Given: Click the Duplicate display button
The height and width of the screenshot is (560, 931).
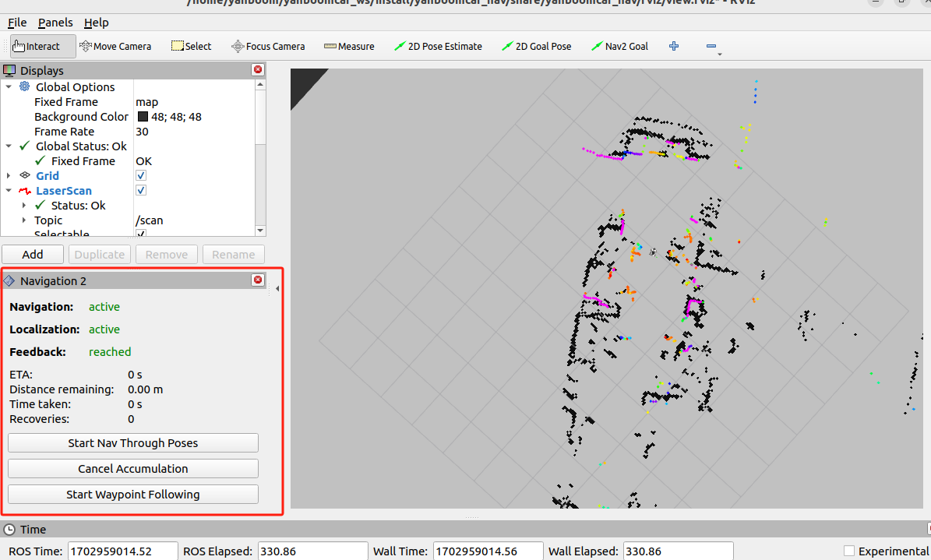Looking at the screenshot, I should (x=99, y=254).
